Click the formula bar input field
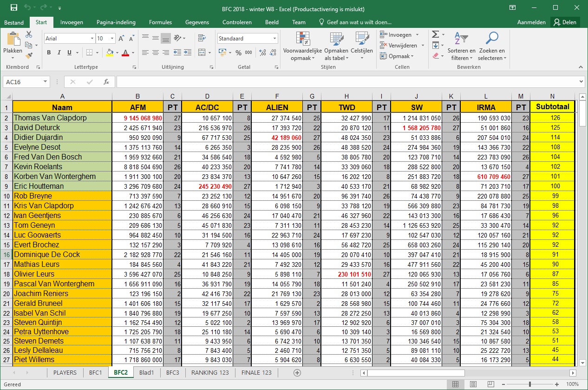This screenshot has width=588, height=390. 348,82
